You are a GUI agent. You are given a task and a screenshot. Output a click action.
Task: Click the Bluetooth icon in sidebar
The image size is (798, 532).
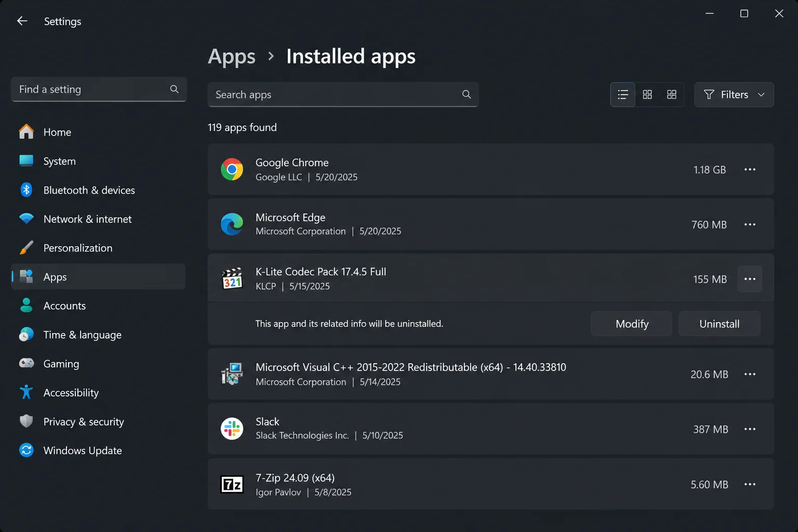26,190
